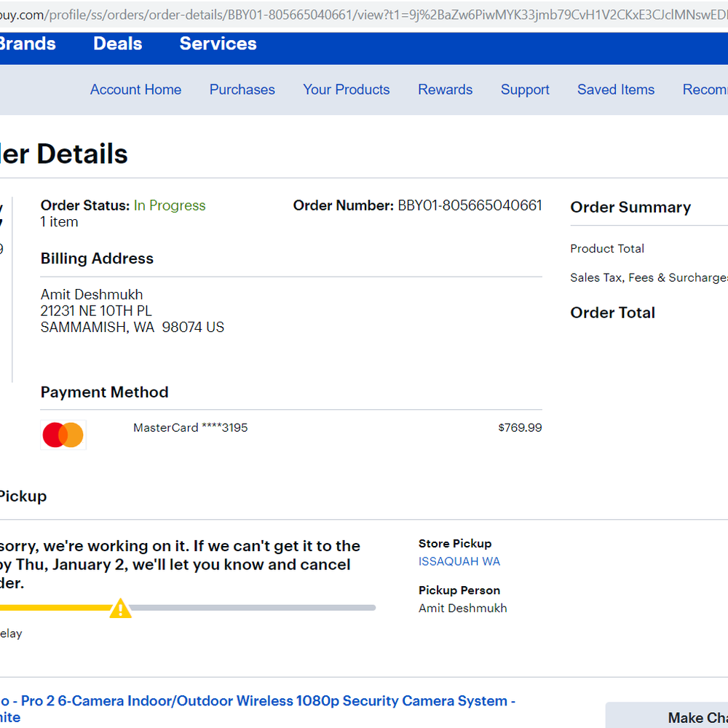Open the Support tab
The image size is (728, 728).
(x=525, y=90)
